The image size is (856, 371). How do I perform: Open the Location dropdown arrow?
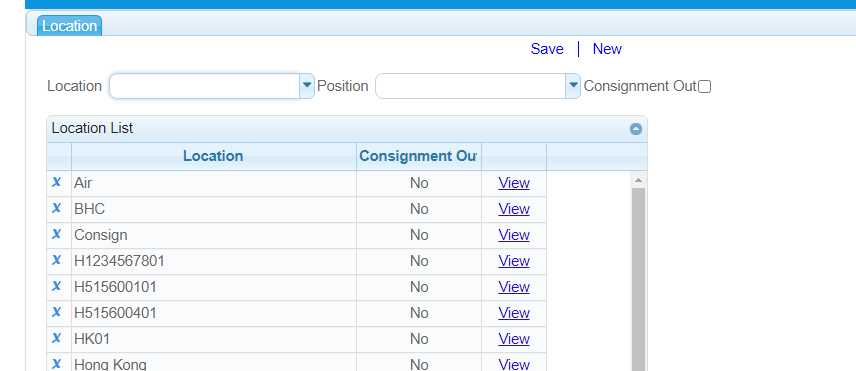pyautogui.click(x=307, y=86)
